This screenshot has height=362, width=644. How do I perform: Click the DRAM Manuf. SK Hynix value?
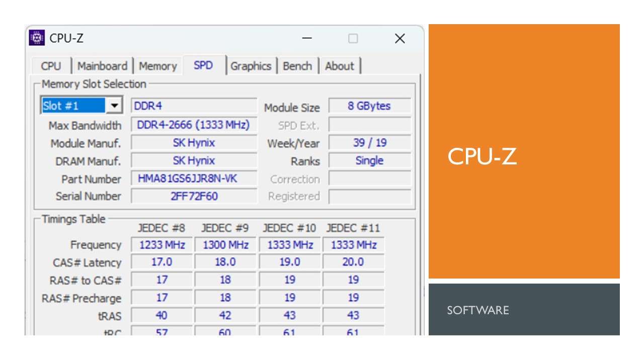point(194,161)
